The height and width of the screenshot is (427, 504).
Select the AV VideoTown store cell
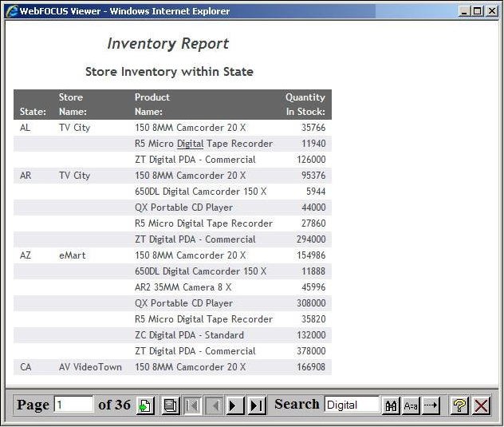coord(90,367)
